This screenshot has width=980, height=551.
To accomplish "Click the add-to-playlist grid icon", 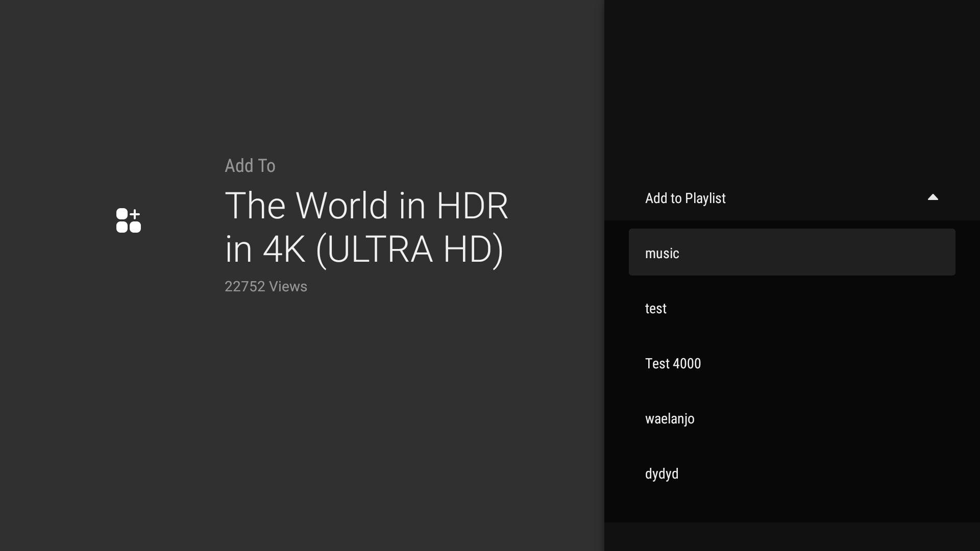I will point(128,220).
